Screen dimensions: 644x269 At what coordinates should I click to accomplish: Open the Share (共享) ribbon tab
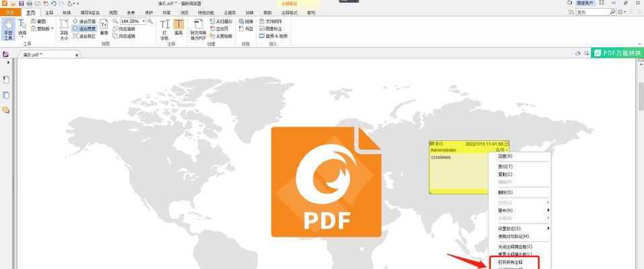coord(167,13)
